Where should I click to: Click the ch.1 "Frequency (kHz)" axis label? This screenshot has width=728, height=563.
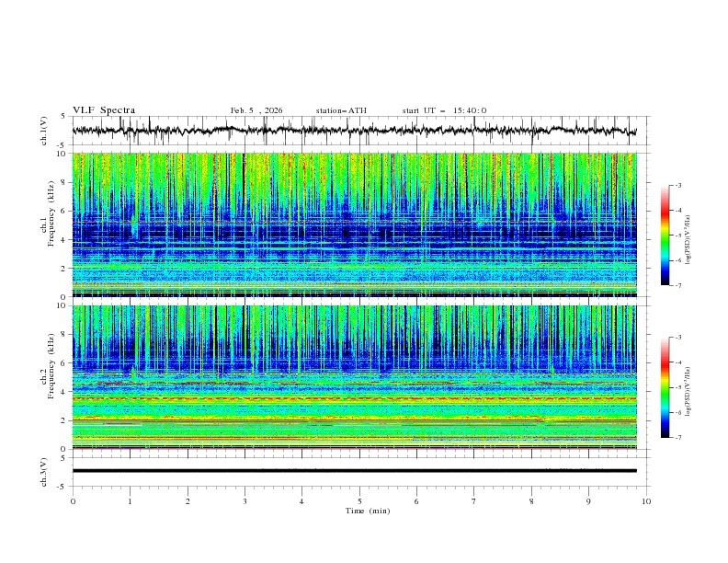51,214
